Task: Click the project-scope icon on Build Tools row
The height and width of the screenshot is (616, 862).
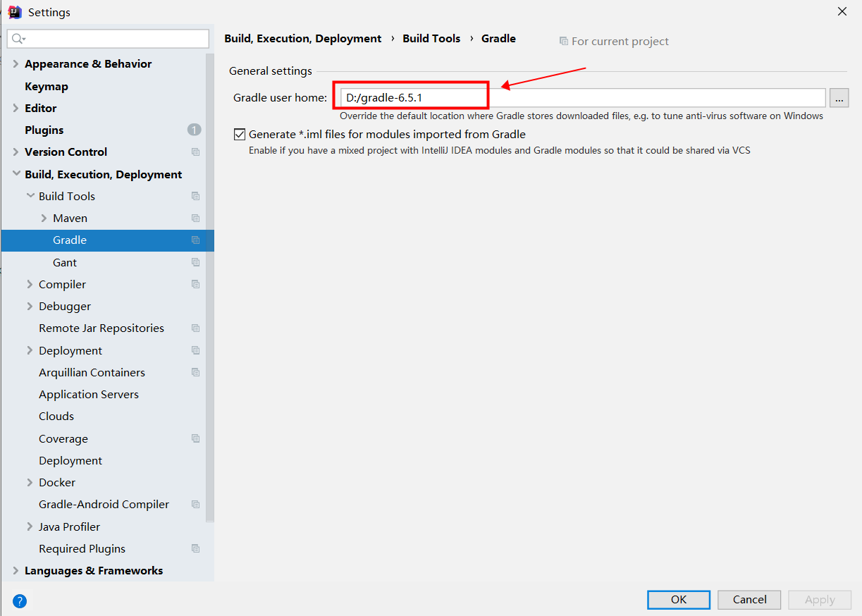Action: click(x=195, y=197)
